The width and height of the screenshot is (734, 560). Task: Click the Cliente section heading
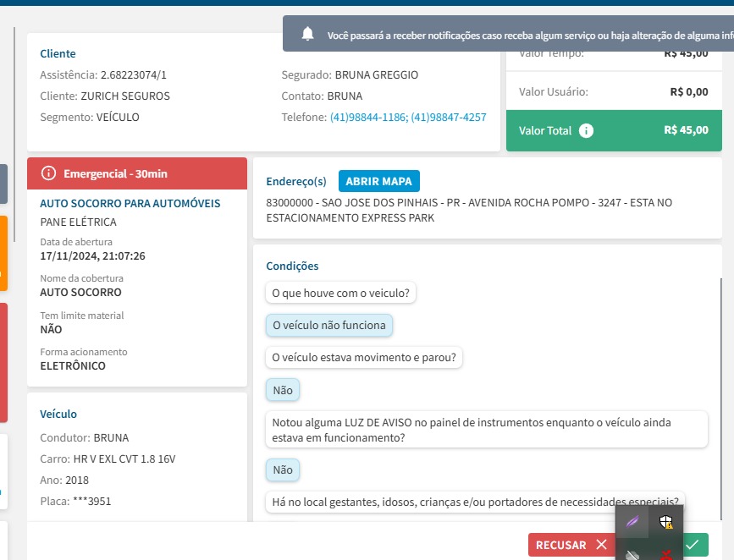(x=58, y=54)
